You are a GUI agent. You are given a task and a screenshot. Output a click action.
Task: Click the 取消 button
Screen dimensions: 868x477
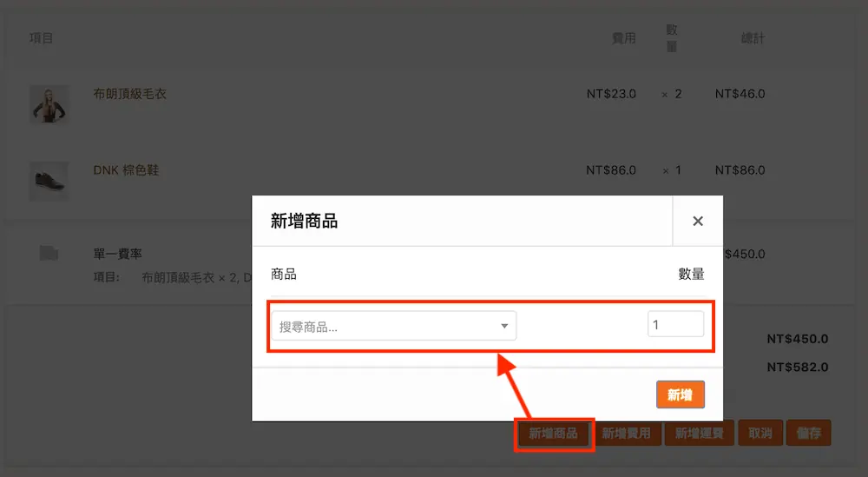(760, 434)
